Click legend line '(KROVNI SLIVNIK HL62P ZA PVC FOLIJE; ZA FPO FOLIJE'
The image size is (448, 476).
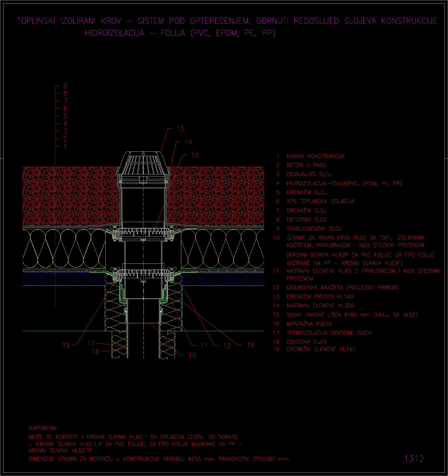360,255
